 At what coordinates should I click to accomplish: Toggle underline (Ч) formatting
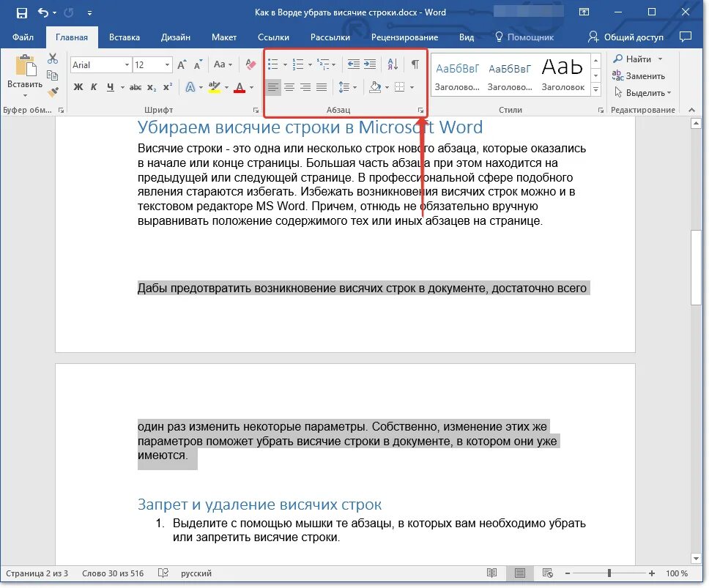111,87
